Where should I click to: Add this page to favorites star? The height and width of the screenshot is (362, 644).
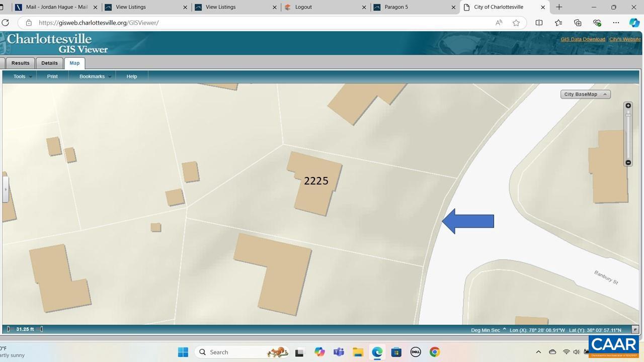coord(516,23)
